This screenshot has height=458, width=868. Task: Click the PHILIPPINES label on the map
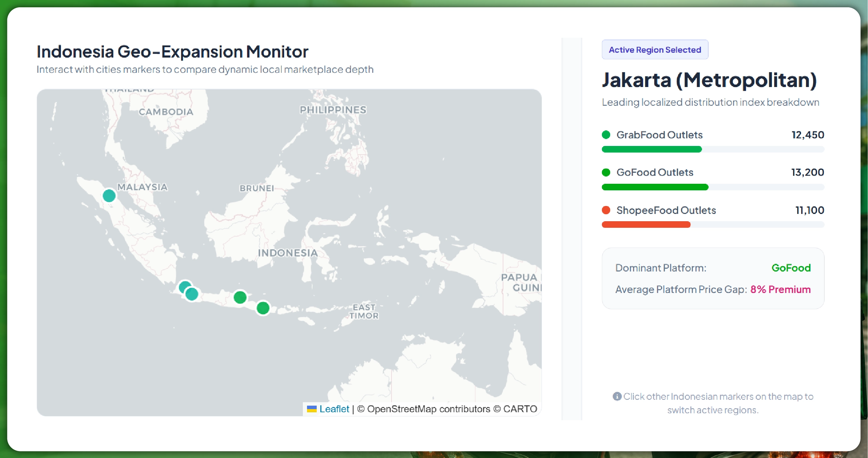click(x=333, y=110)
